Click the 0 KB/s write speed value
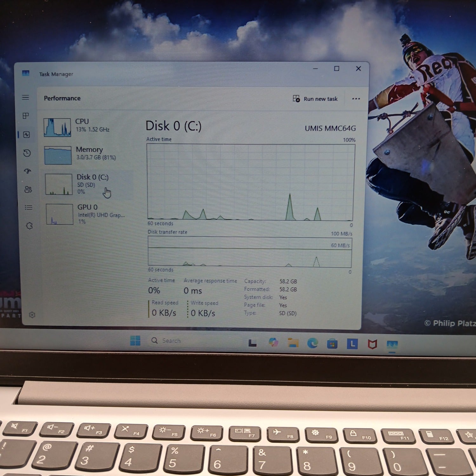 203,313
